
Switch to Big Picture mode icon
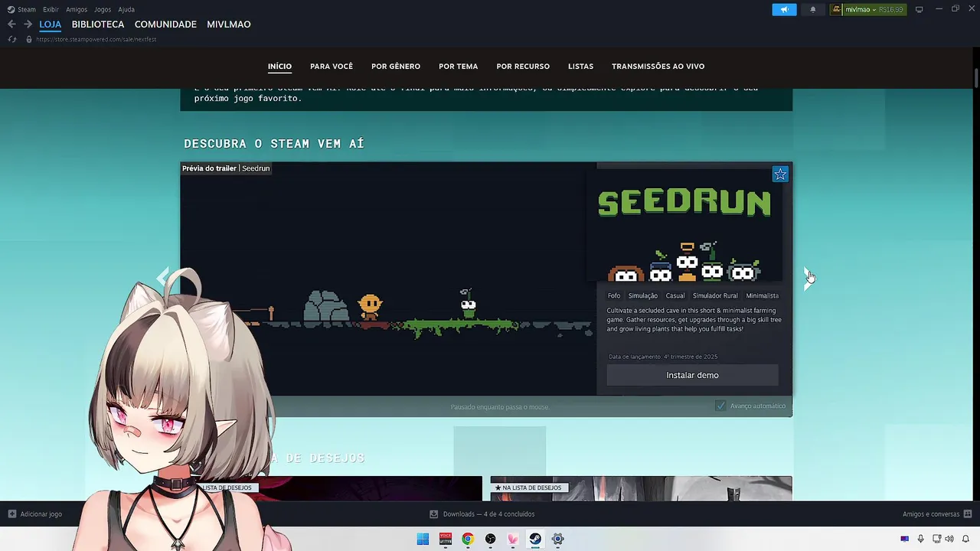pos(920,9)
